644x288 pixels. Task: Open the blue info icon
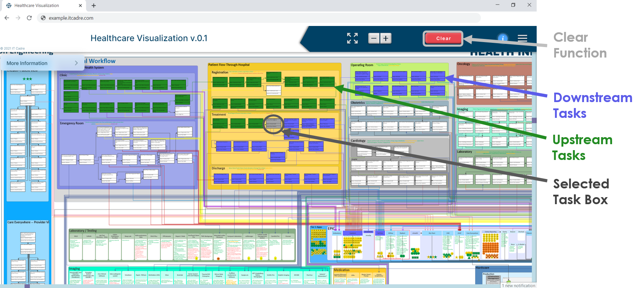point(503,38)
